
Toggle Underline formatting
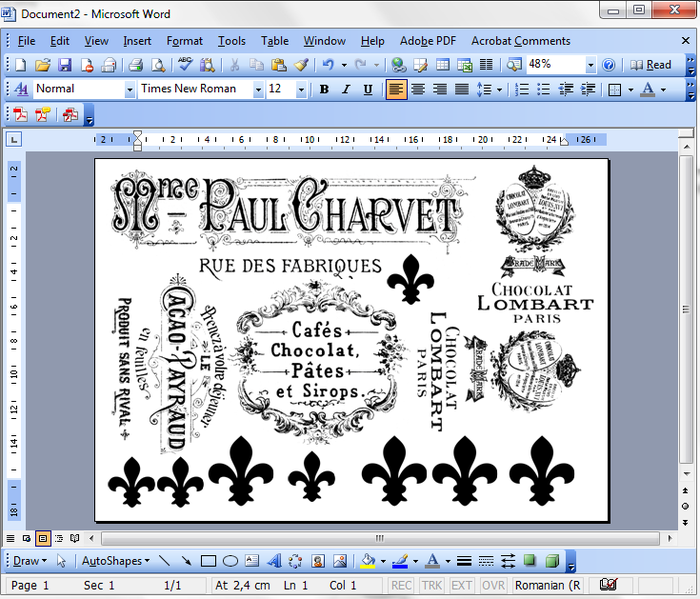(x=367, y=89)
